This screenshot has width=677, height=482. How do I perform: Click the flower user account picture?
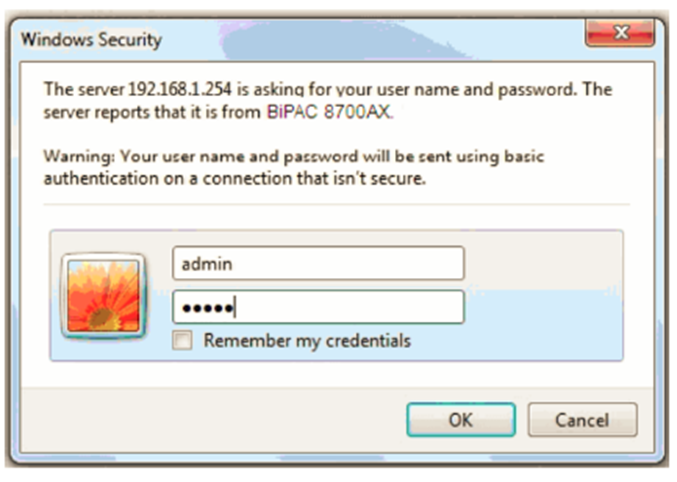103,296
